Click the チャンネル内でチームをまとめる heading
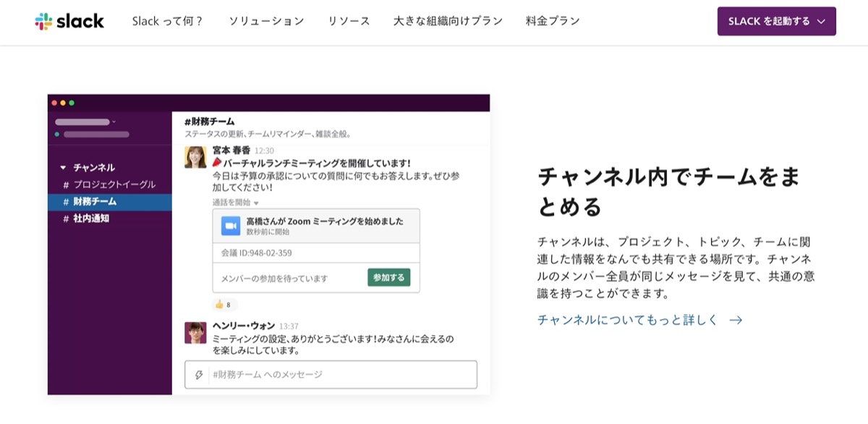This screenshot has width=868, height=424. pyautogui.click(x=669, y=191)
